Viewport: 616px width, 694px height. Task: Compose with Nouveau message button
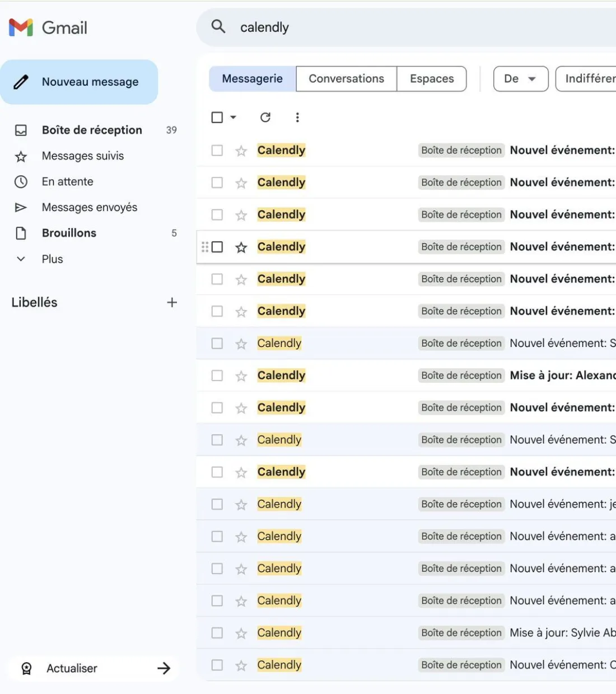[79, 82]
